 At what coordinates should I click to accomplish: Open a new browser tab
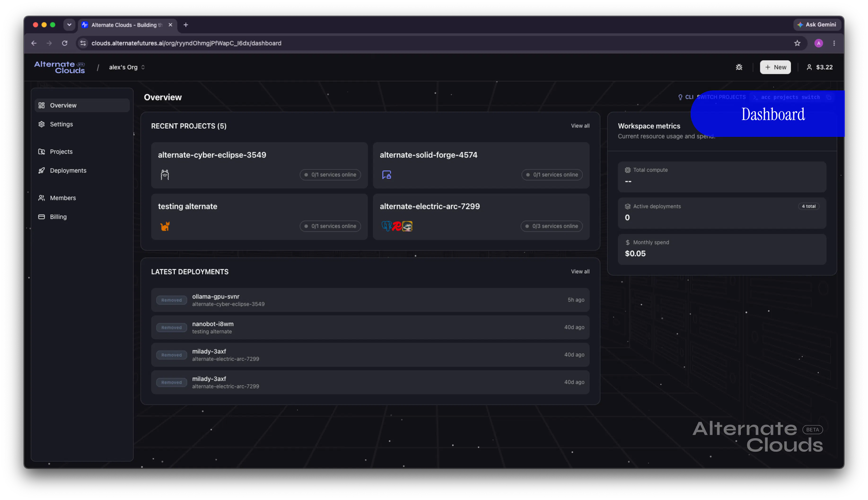(x=186, y=25)
